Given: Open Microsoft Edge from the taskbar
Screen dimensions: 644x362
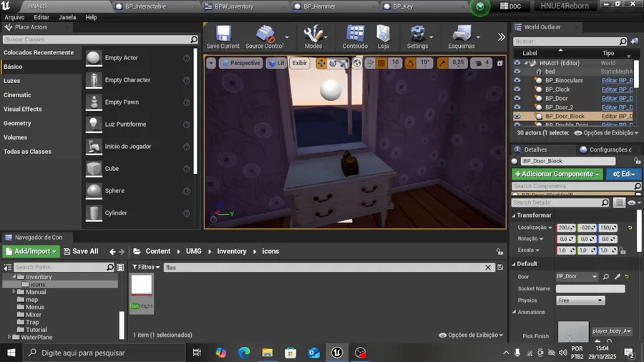Looking at the screenshot, I should pyautogui.click(x=244, y=353).
